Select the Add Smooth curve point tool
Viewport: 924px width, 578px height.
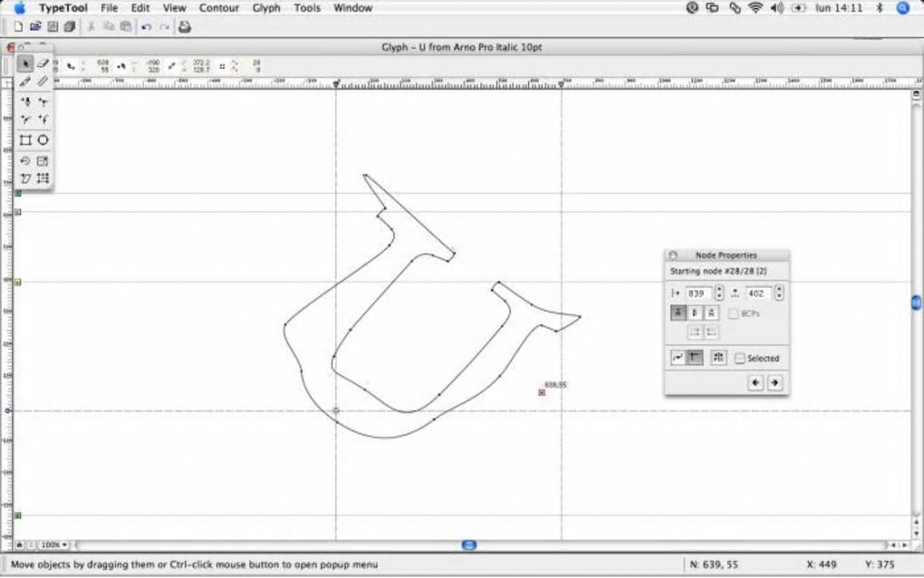click(43, 120)
